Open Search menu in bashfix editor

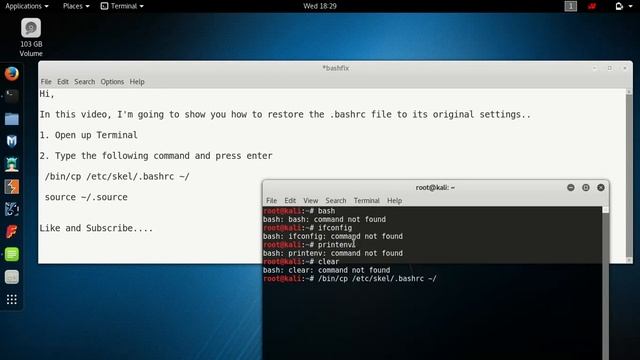(x=84, y=82)
